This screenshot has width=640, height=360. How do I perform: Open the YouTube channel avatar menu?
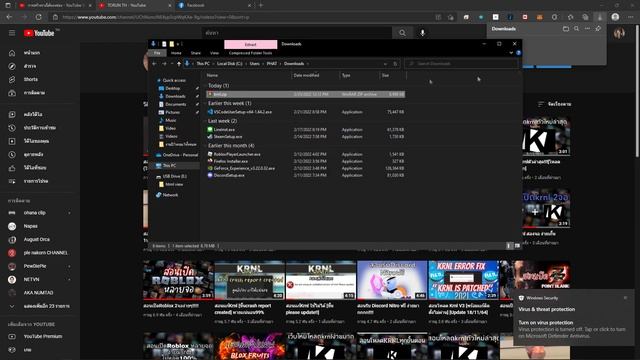coord(619,33)
